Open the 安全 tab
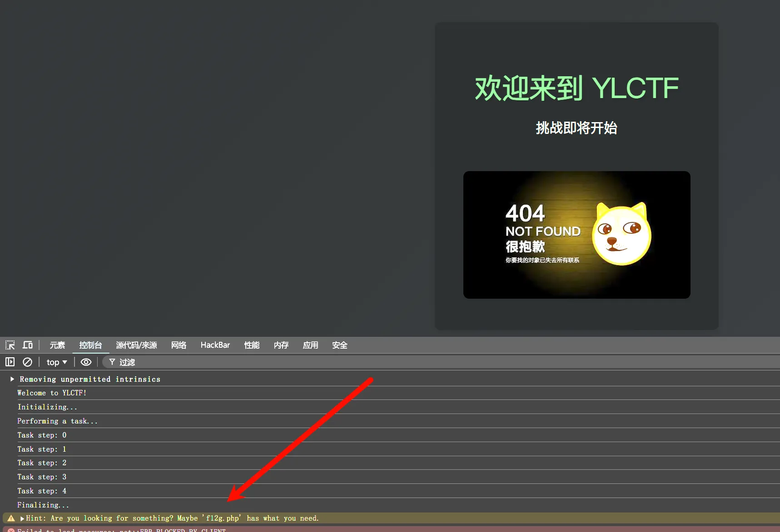 [x=339, y=345]
